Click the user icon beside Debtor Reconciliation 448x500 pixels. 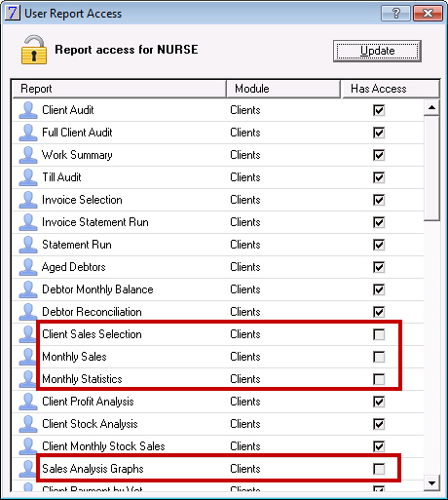[x=28, y=312]
